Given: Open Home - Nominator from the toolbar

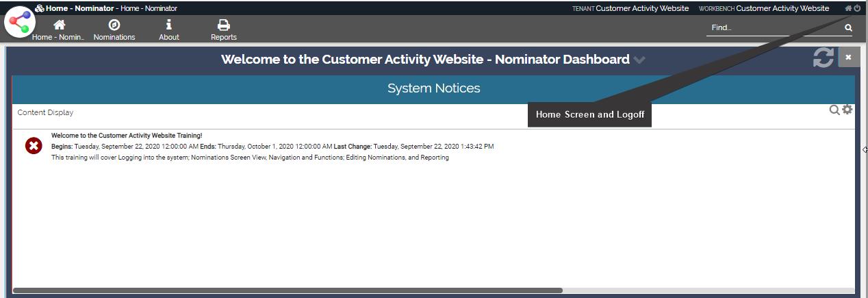Looking at the screenshot, I should coord(59,29).
